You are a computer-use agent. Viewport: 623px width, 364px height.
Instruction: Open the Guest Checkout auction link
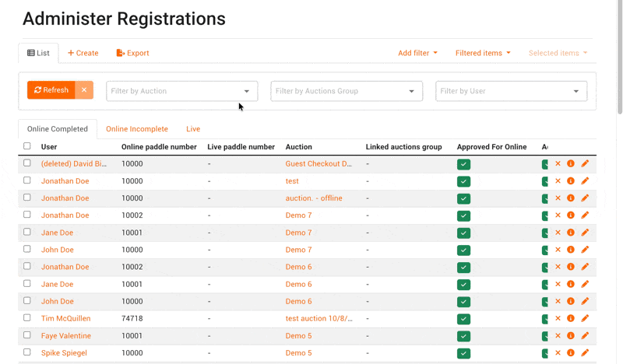click(319, 164)
